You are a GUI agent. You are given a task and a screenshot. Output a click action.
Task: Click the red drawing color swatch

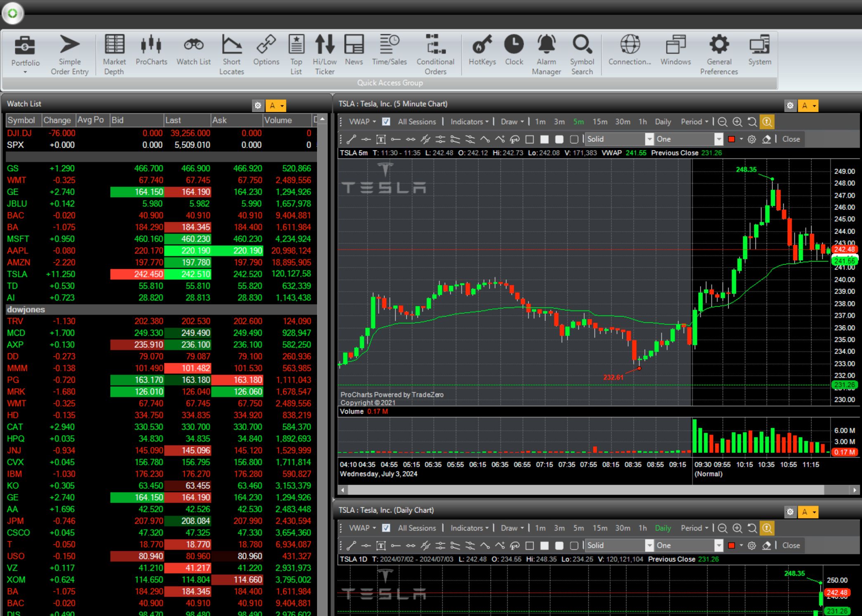point(732,139)
